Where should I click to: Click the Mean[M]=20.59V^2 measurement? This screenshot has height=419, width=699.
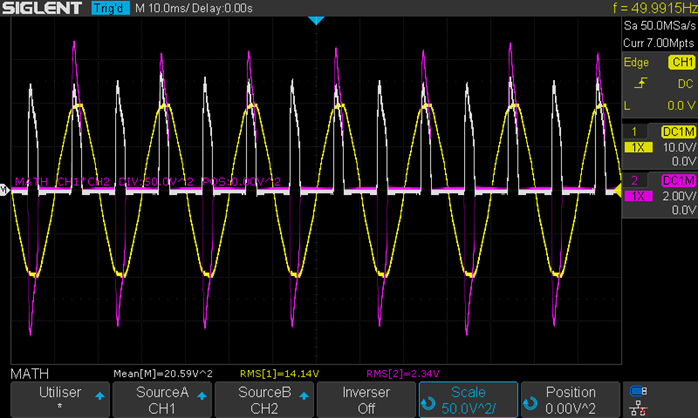coord(163,374)
